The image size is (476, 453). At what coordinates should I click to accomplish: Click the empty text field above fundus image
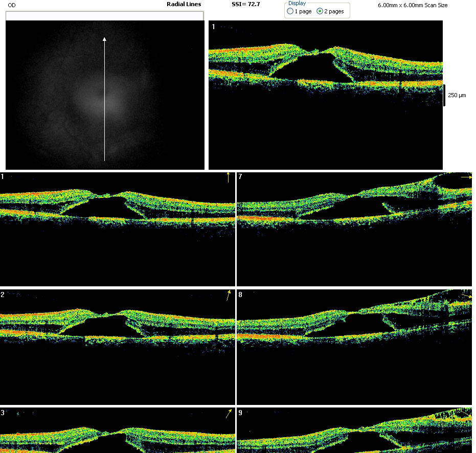[x=105, y=16]
